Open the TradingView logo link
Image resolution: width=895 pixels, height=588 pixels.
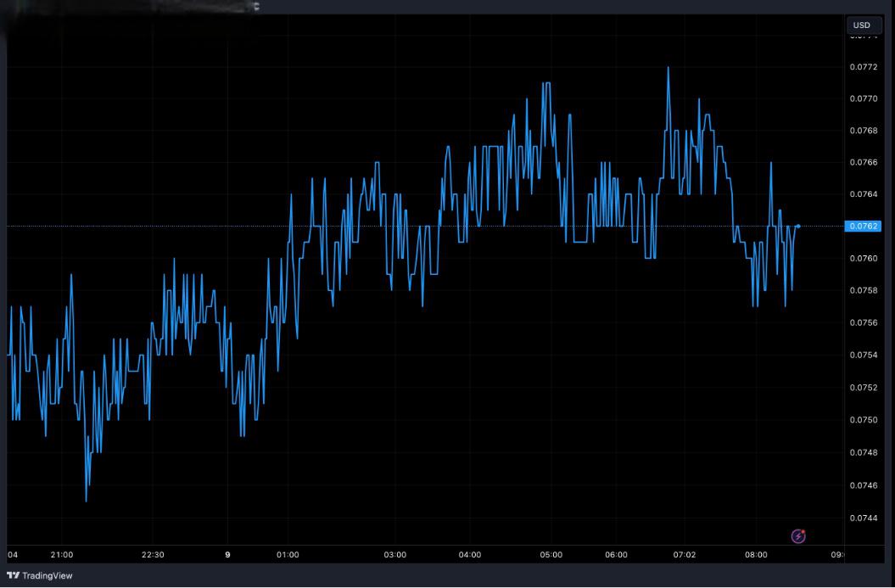39,576
